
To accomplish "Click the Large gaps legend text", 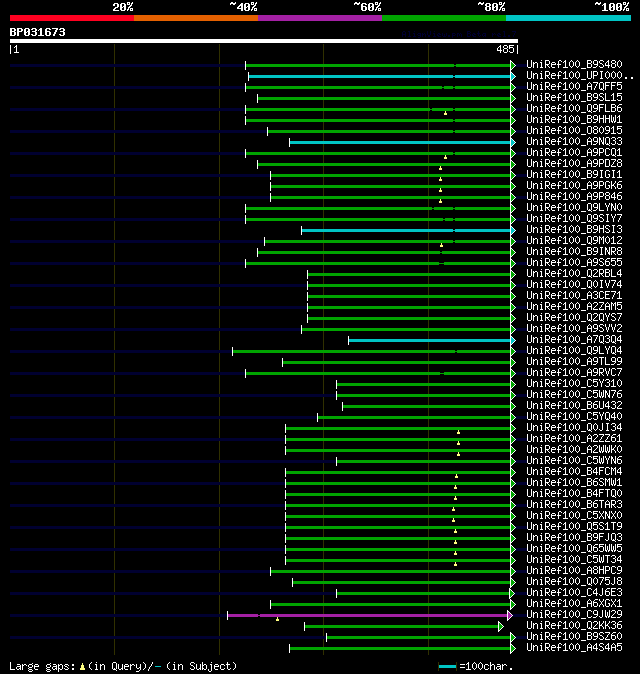I will [42, 666].
